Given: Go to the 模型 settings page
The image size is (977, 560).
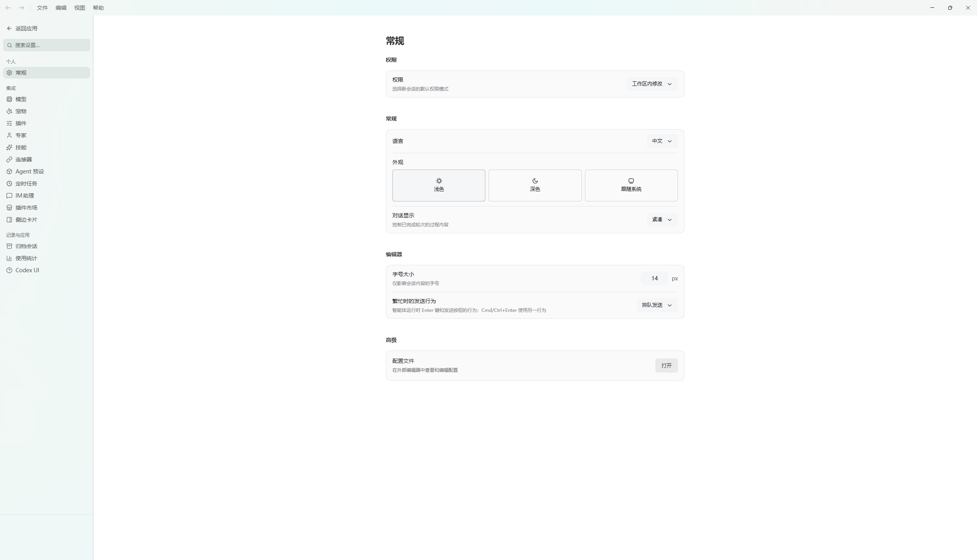Looking at the screenshot, I should click(x=47, y=99).
